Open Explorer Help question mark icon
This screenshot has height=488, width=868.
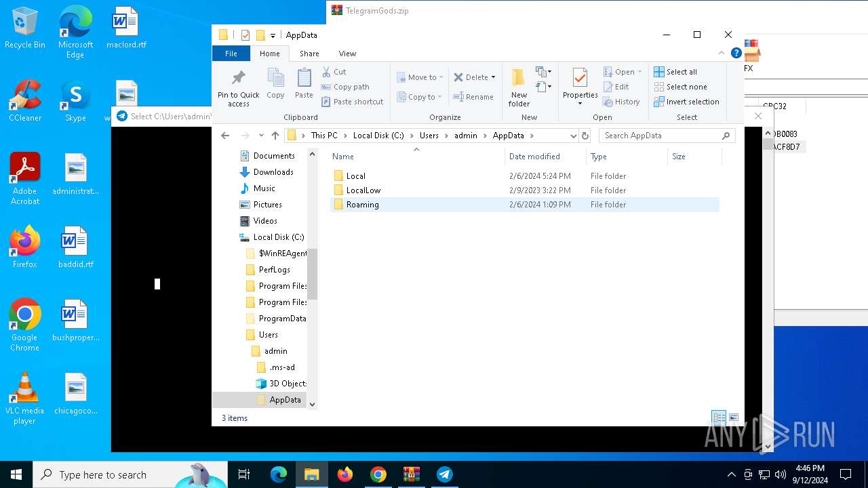[x=736, y=53]
